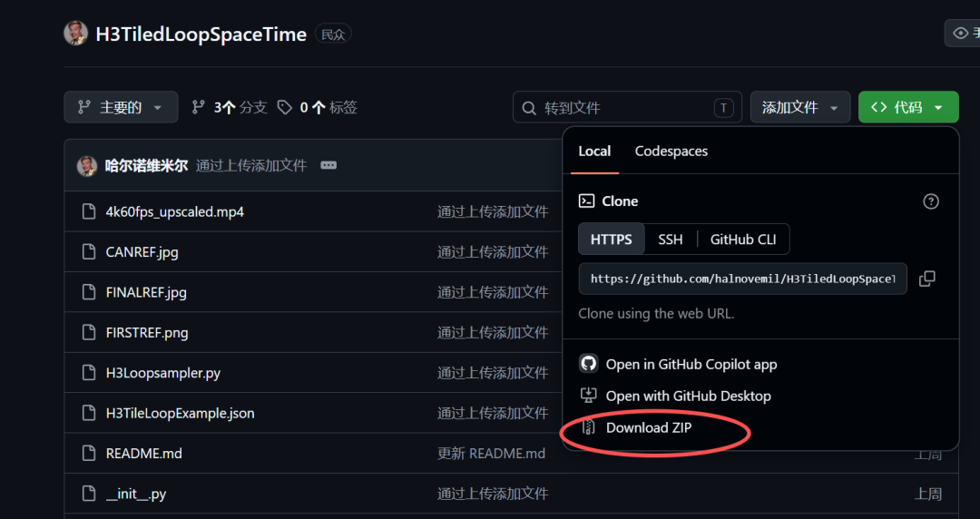Open the file __init__.py
Screen dimensions: 980x519
coord(136,494)
